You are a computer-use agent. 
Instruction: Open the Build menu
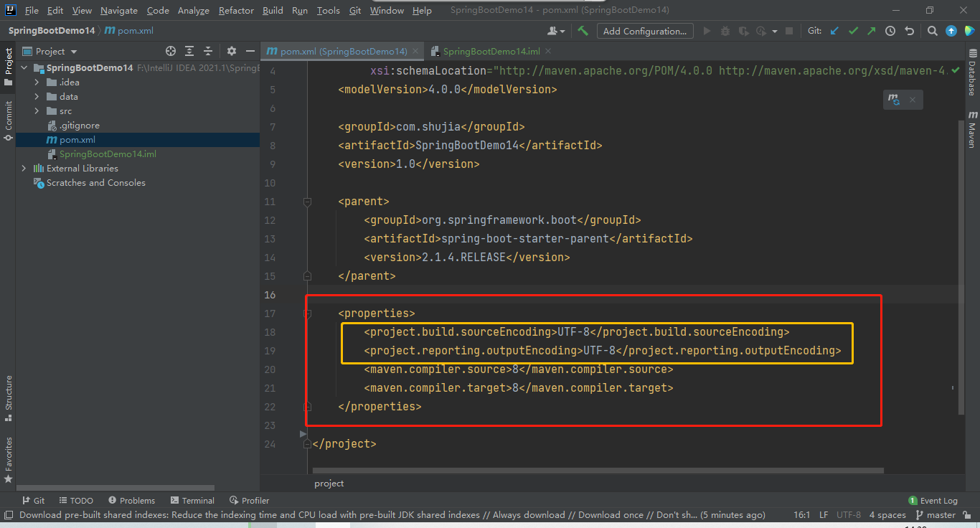pos(273,10)
